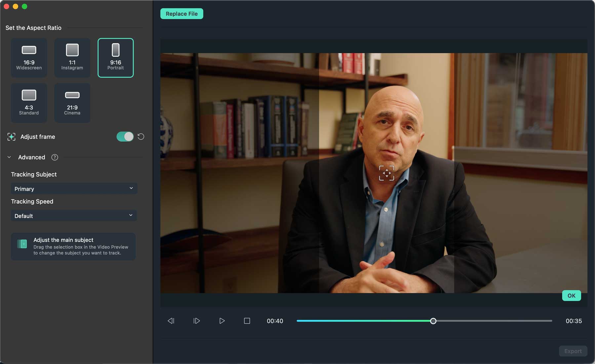Viewport: 595px width, 364px height.
Task: Open the Tracking Speed Default dropdown
Action: pos(74,216)
